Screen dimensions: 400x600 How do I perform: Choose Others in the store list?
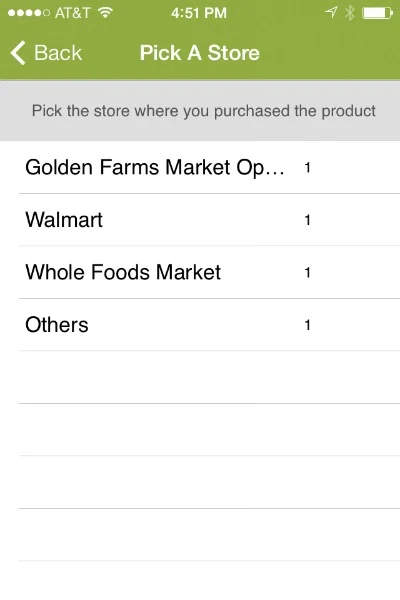pos(209,324)
